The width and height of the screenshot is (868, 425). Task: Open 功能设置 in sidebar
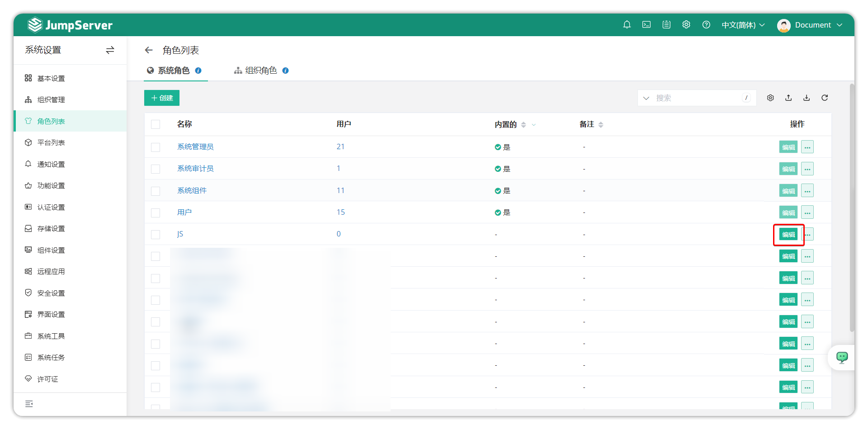[x=70, y=185]
